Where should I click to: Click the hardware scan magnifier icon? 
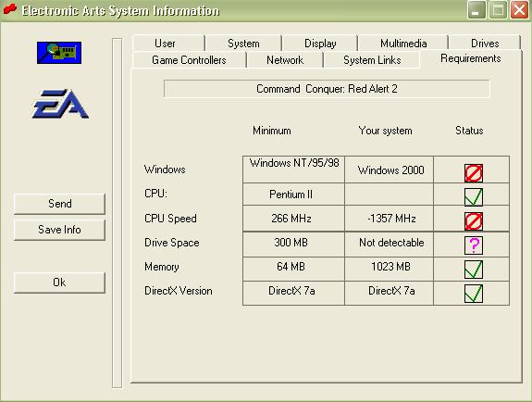tap(59, 53)
